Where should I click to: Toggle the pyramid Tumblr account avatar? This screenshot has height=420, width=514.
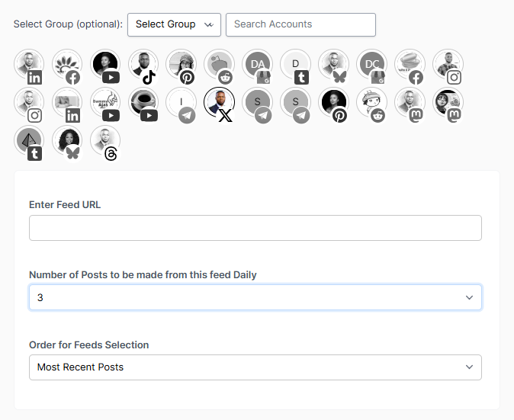[29, 140]
